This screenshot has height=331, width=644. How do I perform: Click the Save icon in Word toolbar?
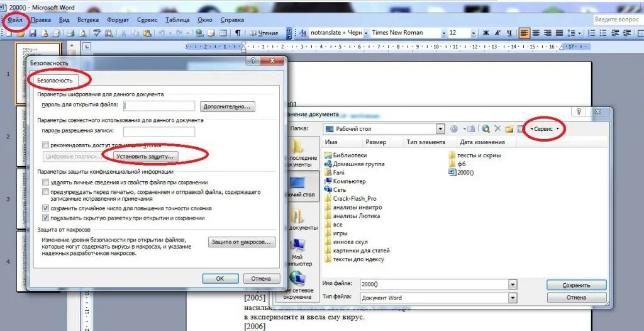(33, 33)
